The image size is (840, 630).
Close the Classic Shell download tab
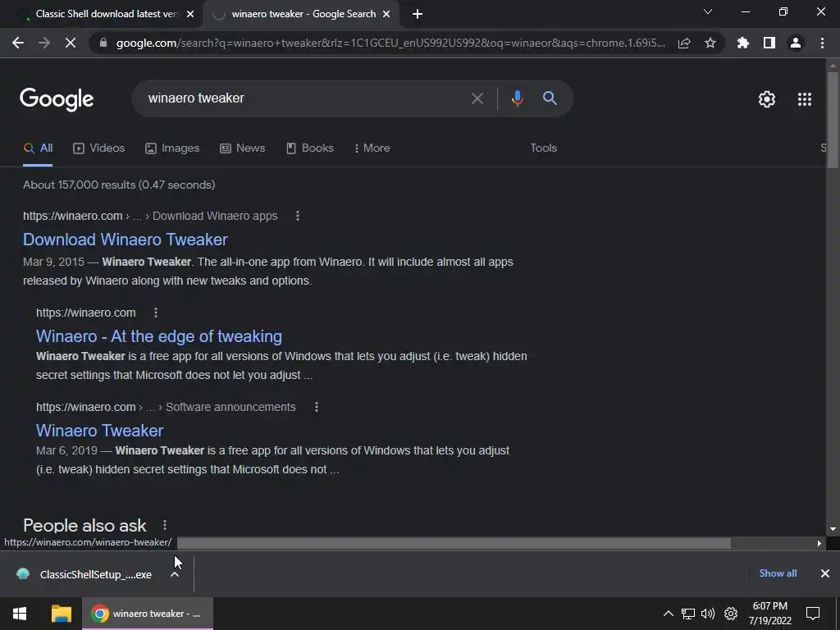[x=190, y=15]
